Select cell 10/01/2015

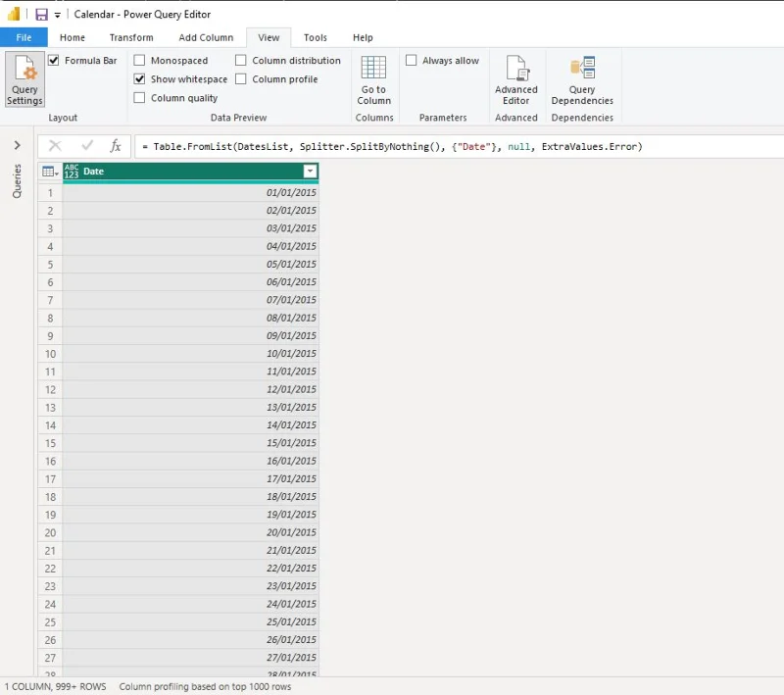(190, 354)
